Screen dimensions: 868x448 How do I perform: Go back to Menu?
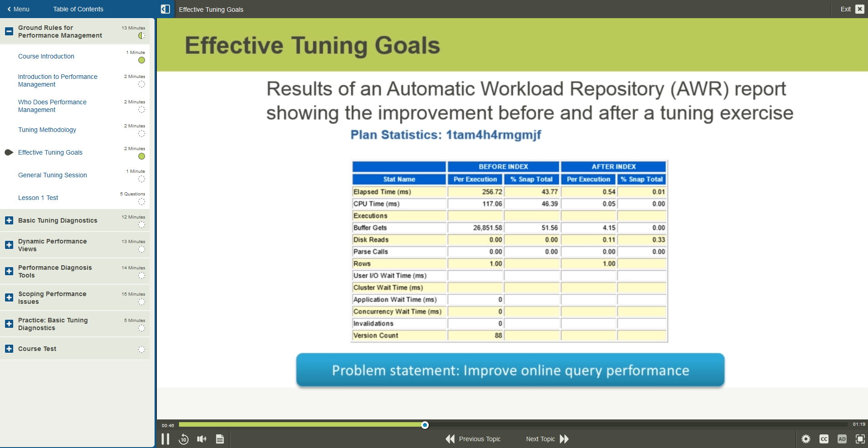[18, 9]
